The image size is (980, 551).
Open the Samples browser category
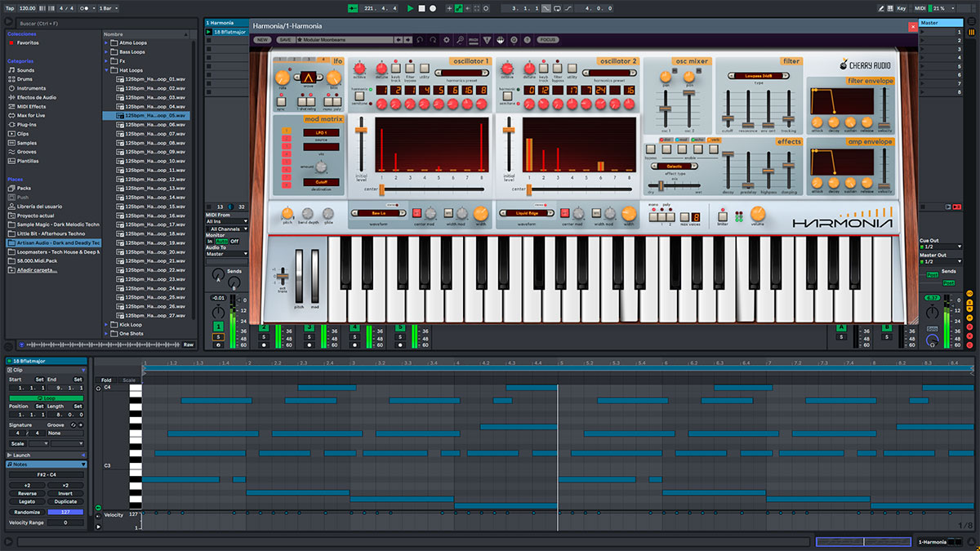(27, 143)
